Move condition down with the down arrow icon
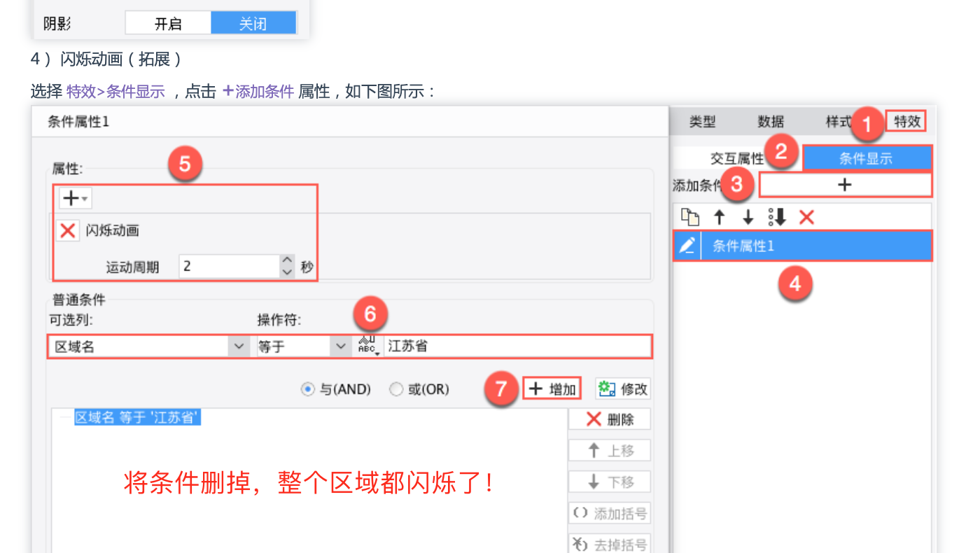 point(748,218)
